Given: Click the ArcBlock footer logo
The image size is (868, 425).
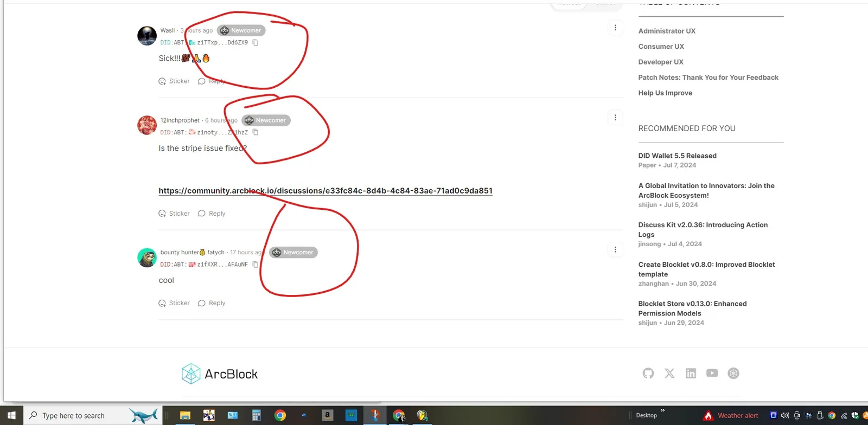Looking at the screenshot, I should click(219, 374).
